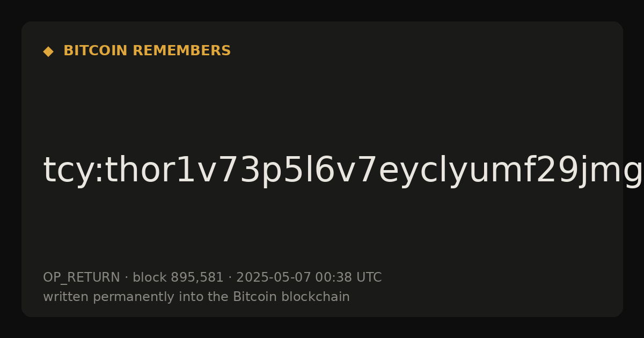Click the separator dot after OP_RETURN
The width and height of the screenshot is (644, 338).
point(126,278)
